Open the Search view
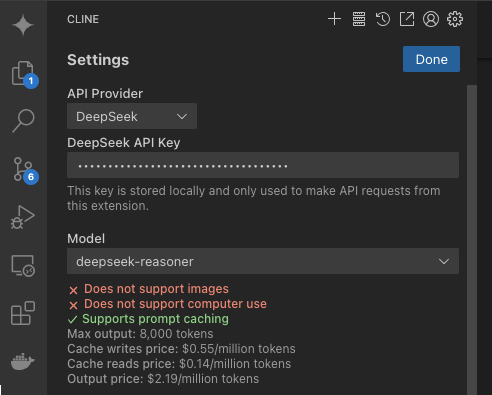This screenshot has height=395, width=492. click(x=23, y=120)
